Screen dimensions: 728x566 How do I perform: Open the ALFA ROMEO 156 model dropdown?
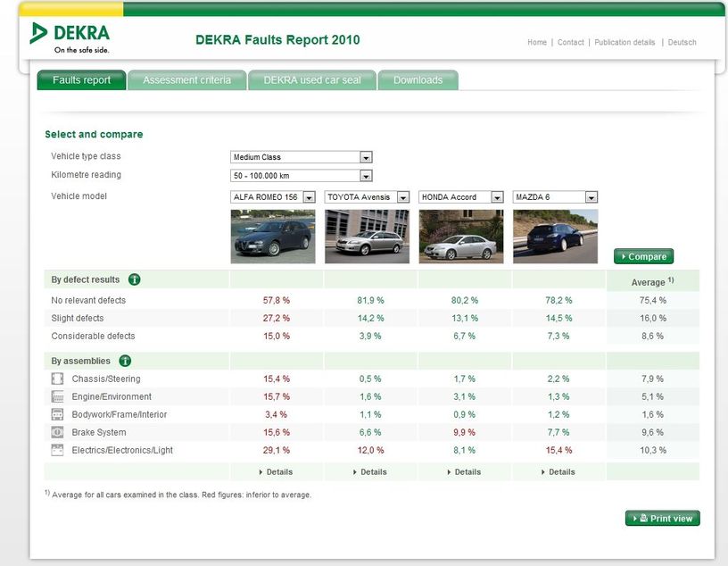[x=273, y=197]
